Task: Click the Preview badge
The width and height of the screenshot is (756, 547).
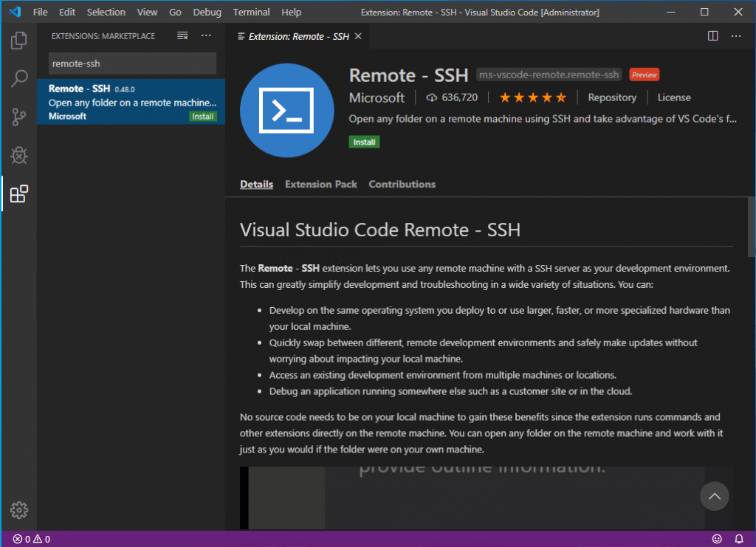Action: 644,75
